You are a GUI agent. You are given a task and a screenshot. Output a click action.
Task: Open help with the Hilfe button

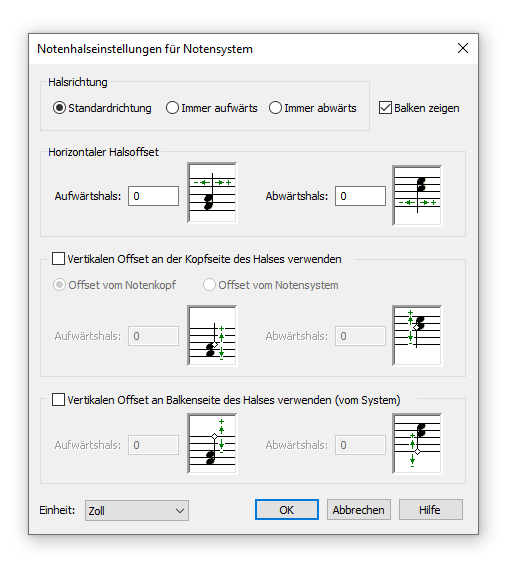(431, 510)
